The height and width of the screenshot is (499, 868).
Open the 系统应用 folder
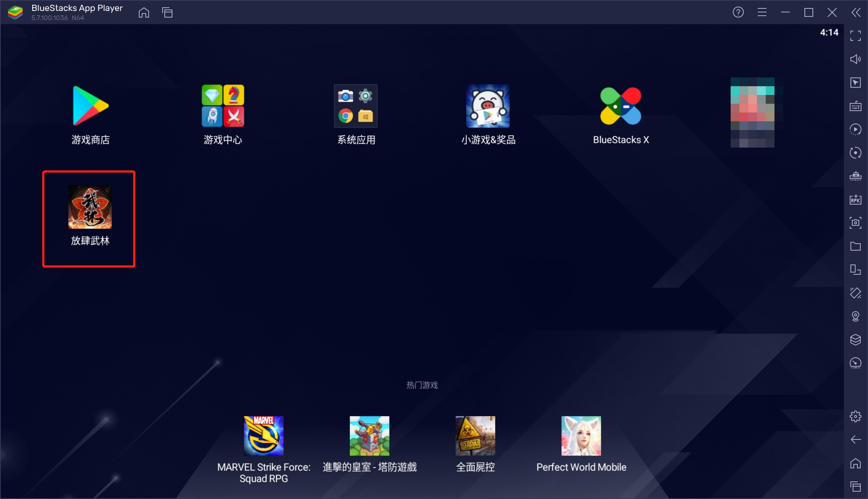tap(356, 114)
